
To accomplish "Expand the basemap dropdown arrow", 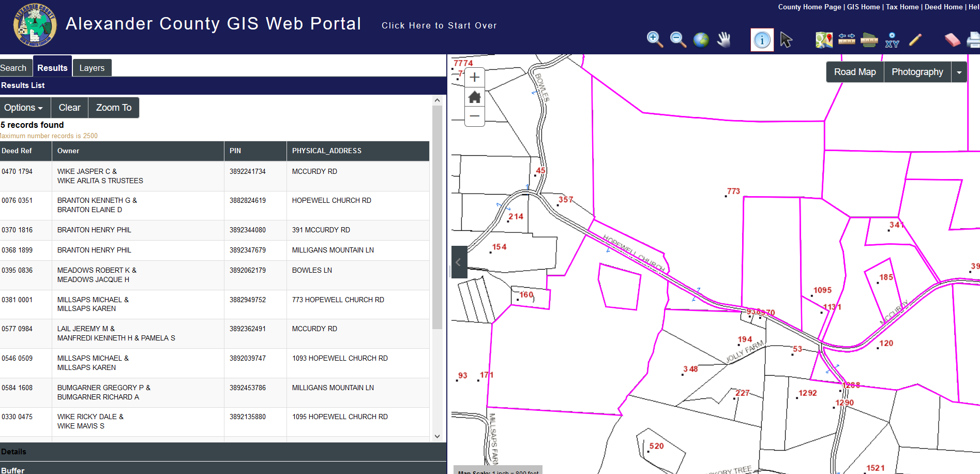I will point(959,72).
